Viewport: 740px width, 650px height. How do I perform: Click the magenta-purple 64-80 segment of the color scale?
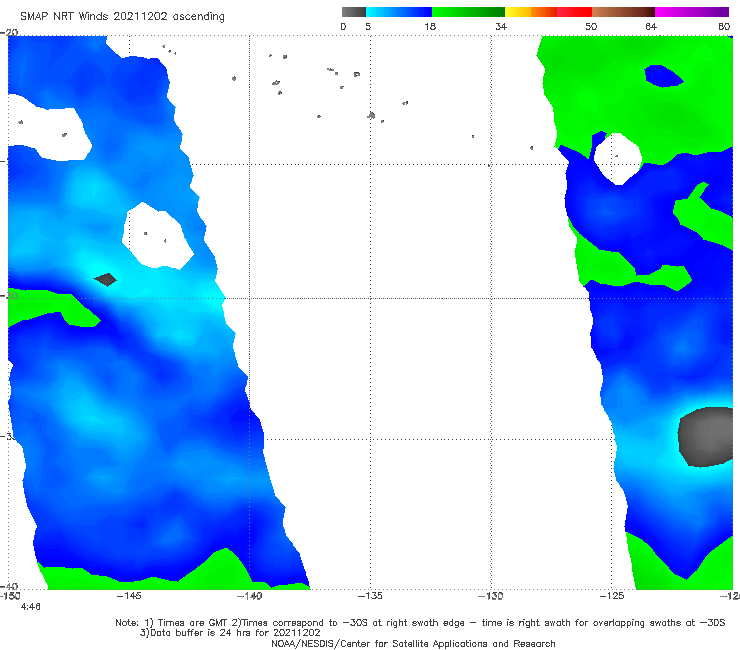[692, 12]
